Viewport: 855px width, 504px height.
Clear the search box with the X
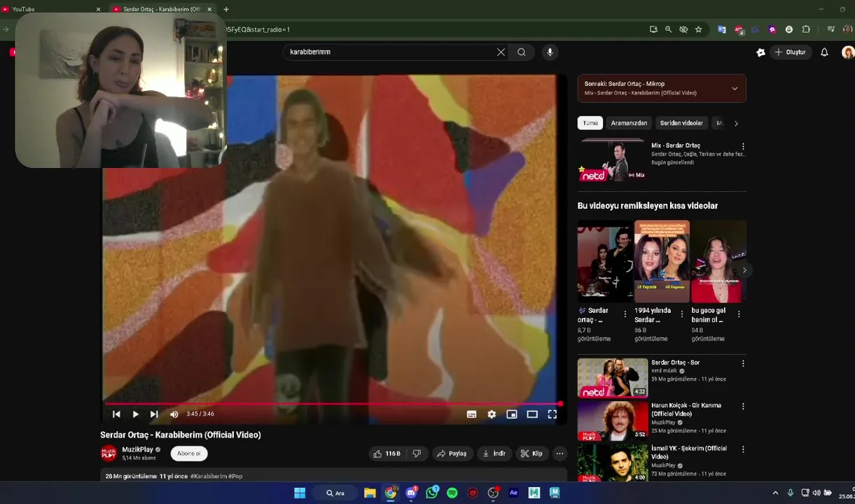coord(501,52)
